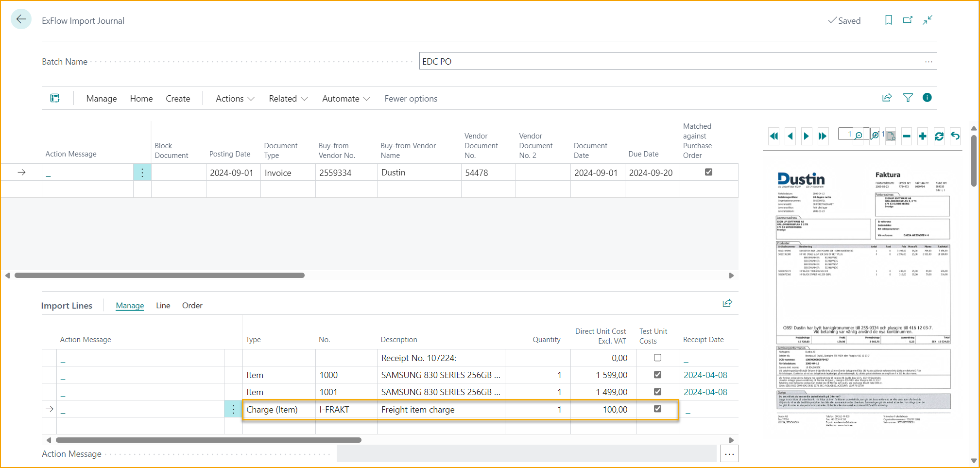
Task: Select the Order tab
Action: click(x=192, y=305)
